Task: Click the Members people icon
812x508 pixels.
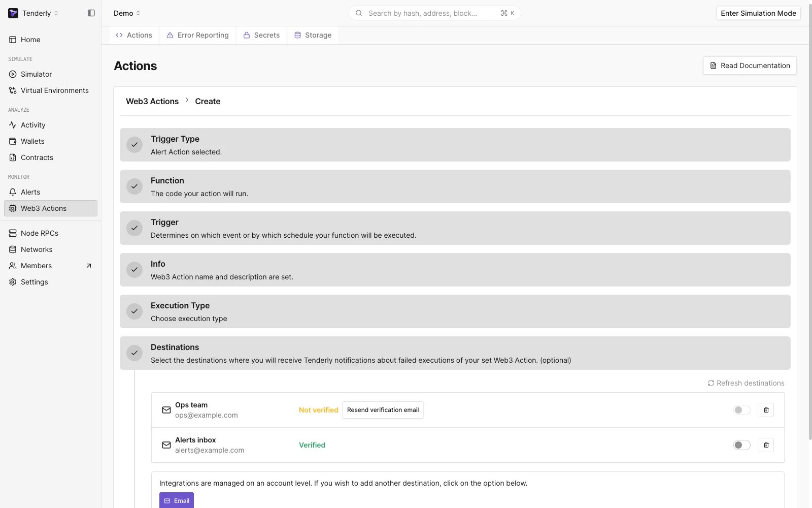Action: click(13, 266)
